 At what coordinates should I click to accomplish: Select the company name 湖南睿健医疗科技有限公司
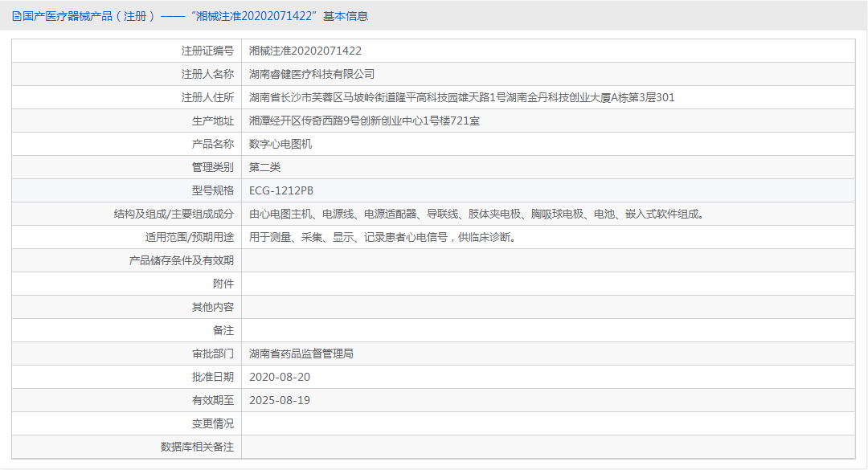(312, 74)
